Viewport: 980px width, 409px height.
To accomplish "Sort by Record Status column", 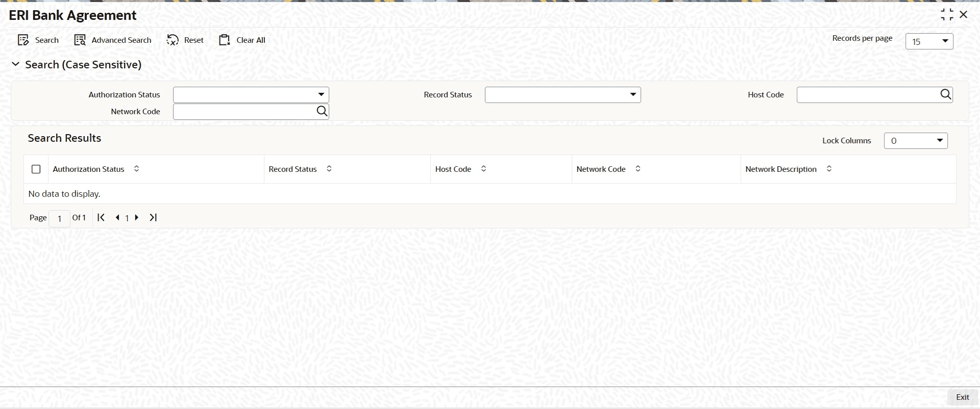I will pyautogui.click(x=329, y=169).
